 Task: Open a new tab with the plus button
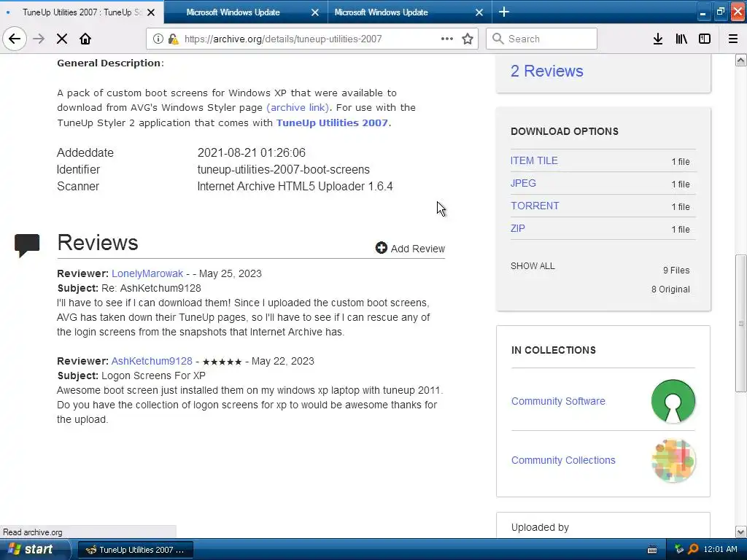pos(504,12)
